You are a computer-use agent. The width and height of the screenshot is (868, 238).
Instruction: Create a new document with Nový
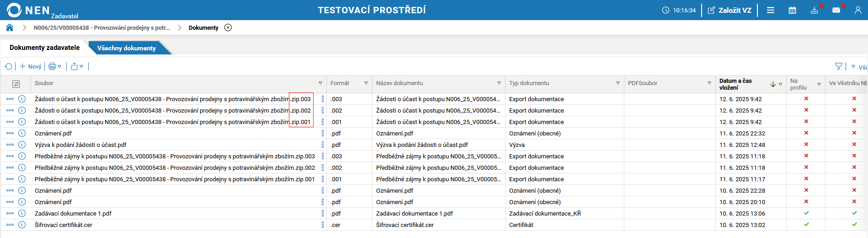(x=31, y=66)
